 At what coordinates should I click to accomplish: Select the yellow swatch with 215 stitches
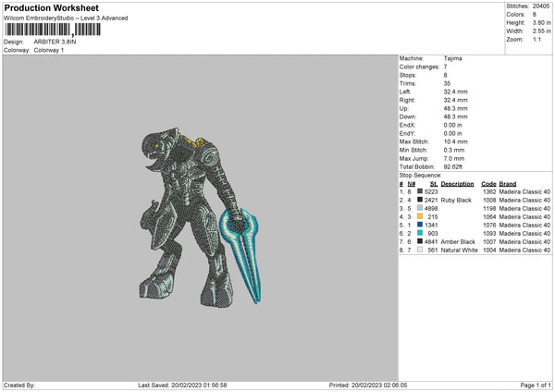coord(420,216)
